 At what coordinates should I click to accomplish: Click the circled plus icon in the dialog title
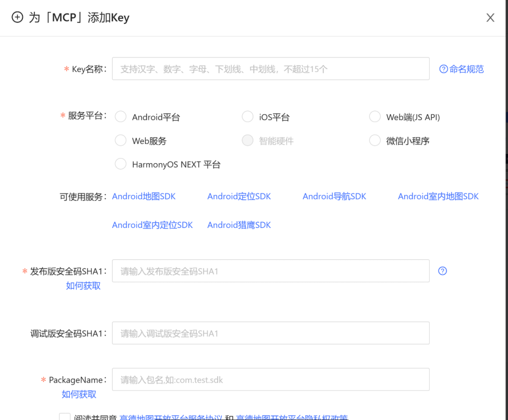tap(17, 17)
